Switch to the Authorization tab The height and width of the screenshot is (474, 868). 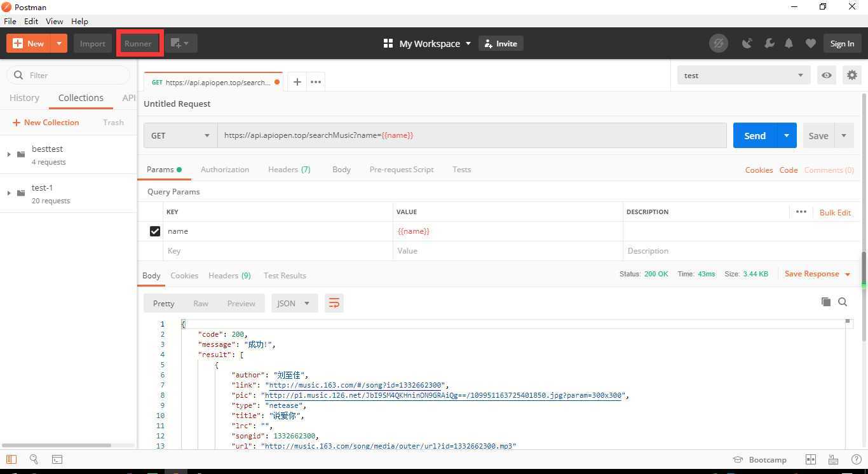(225, 170)
